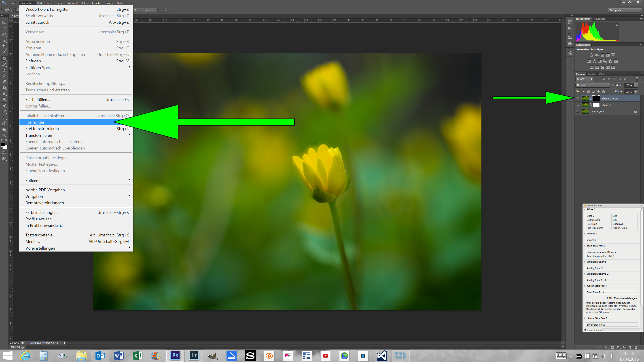Image resolution: width=644 pixels, height=362 pixels.
Task: Click the lock all (Fixieren) padlock icon
Action: tap(604, 92)
